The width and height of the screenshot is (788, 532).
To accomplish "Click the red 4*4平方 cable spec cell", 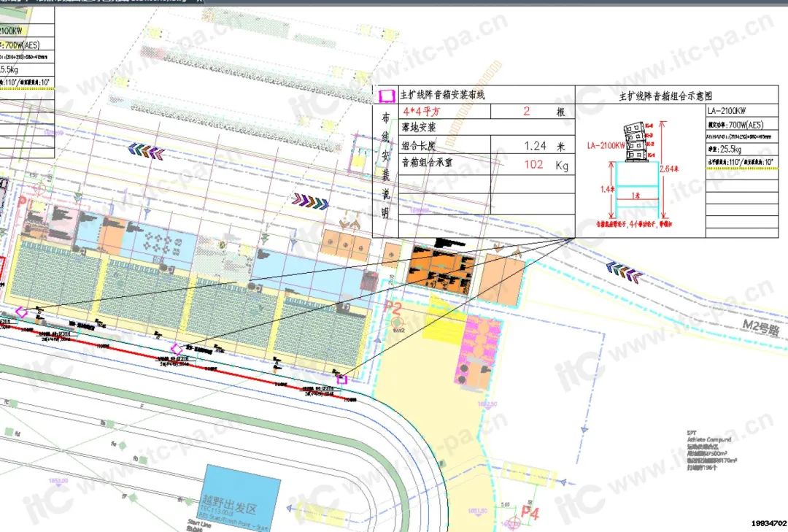I will pyautogui.click(x=422, y=112).
